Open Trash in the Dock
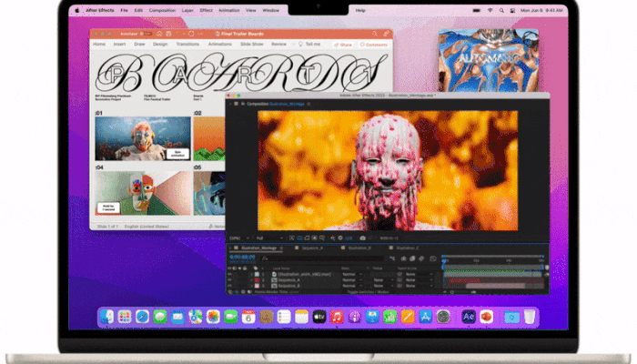The image size is (637, 364). click(x=530, y=317)
